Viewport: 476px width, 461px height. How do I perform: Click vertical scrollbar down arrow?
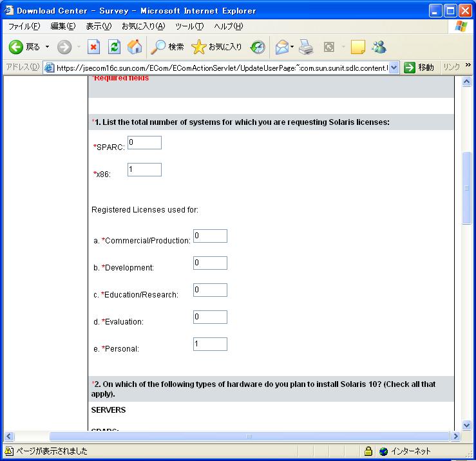[x=466, y=425]
